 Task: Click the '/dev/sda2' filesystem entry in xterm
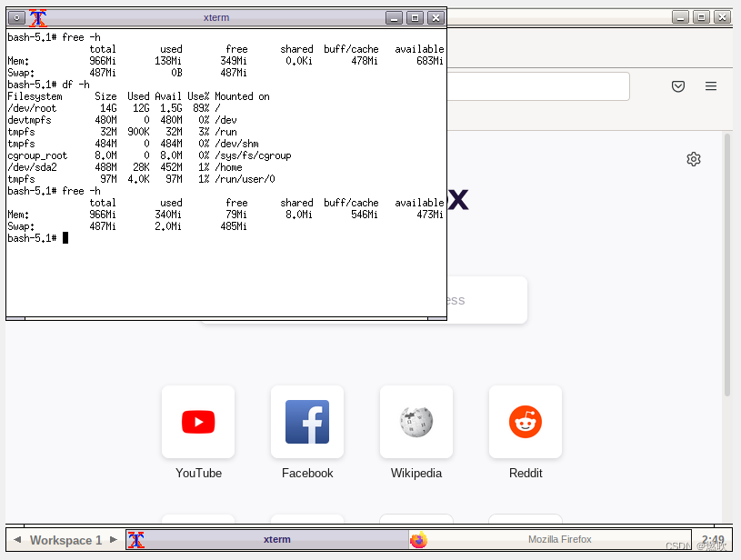click(32, 167)
